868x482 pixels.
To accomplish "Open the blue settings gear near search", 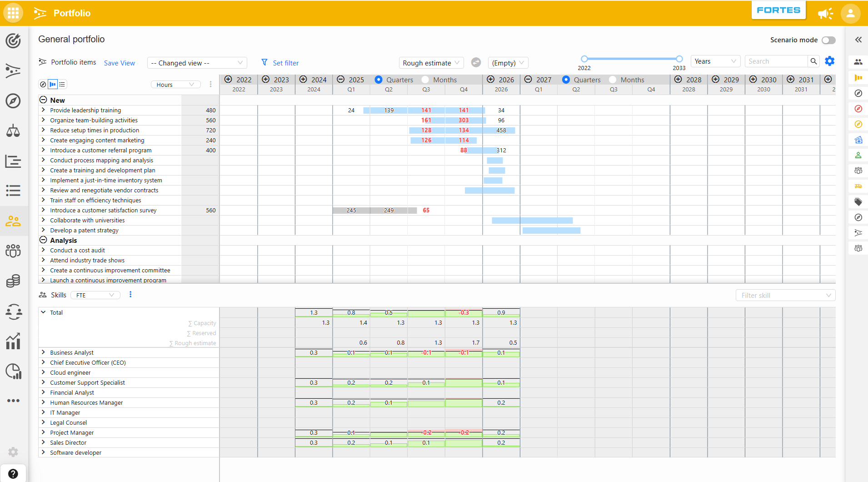I will coord(830,61).
